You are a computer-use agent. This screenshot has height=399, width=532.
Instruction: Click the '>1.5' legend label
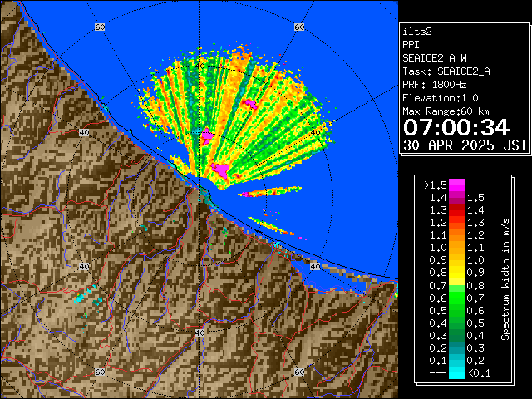tap(436, 185)
